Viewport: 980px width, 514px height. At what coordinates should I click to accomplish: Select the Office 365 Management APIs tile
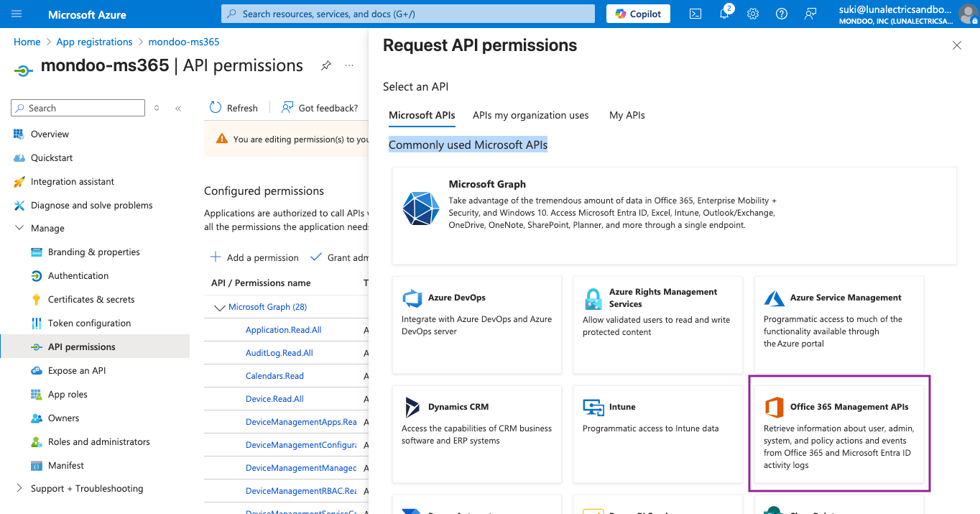[x=838, y=433]
